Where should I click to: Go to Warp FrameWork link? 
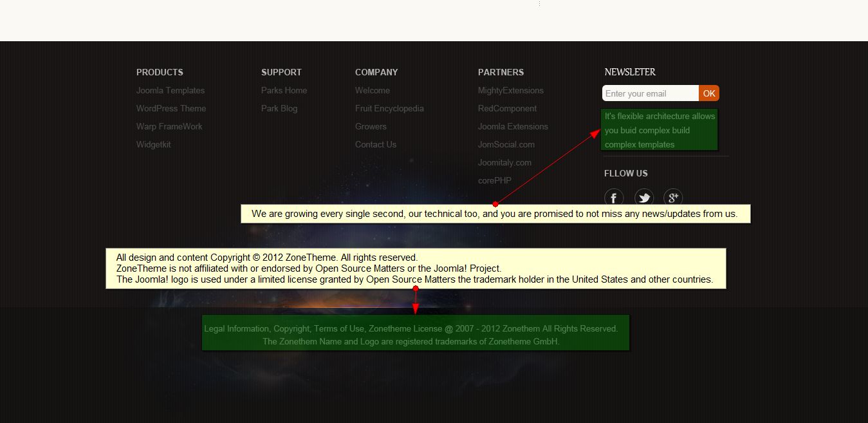click(x=169, y=127)
